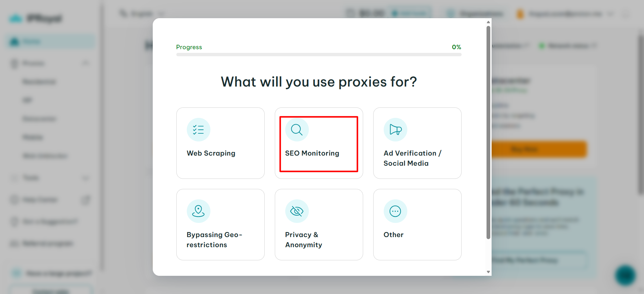644x294 pixels.
Task: Click the Progress label
Action: [x=189, y=47]
